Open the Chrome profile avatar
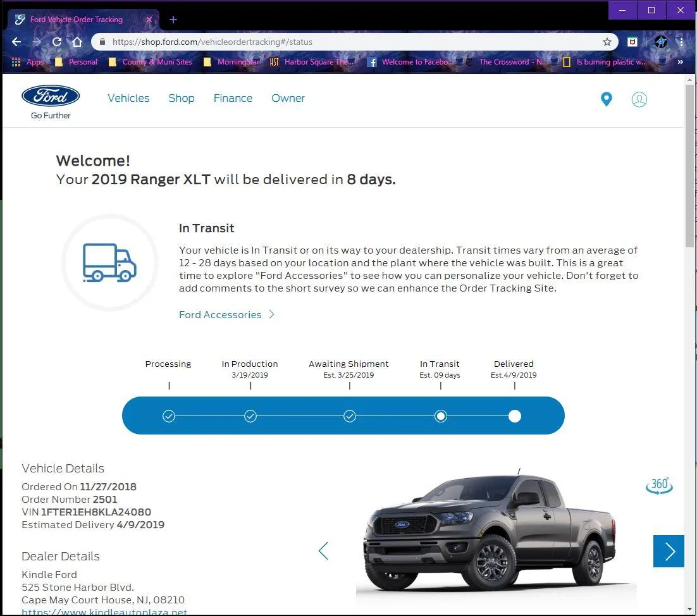Viewport: 697px width, 616px height. click(x=660, y=42)
